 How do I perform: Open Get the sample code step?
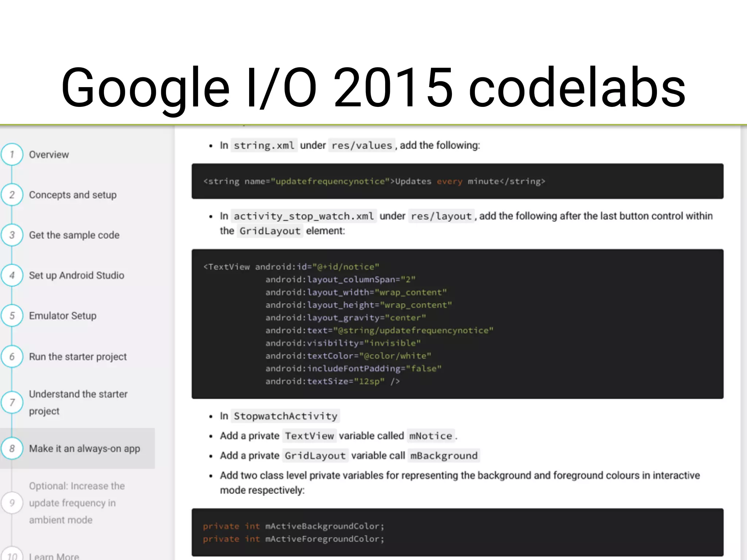tap(74, 235)
